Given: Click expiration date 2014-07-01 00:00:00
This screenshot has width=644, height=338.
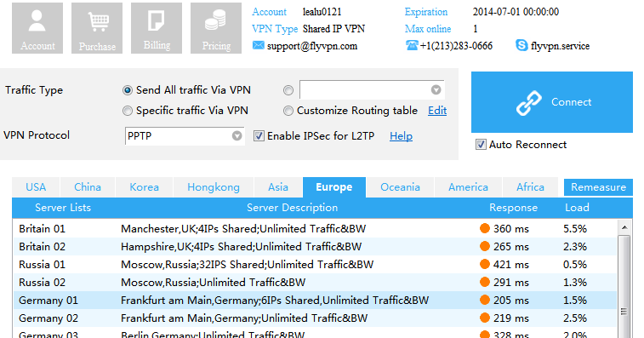Looking at the screenshot, I should coord(516,12).
